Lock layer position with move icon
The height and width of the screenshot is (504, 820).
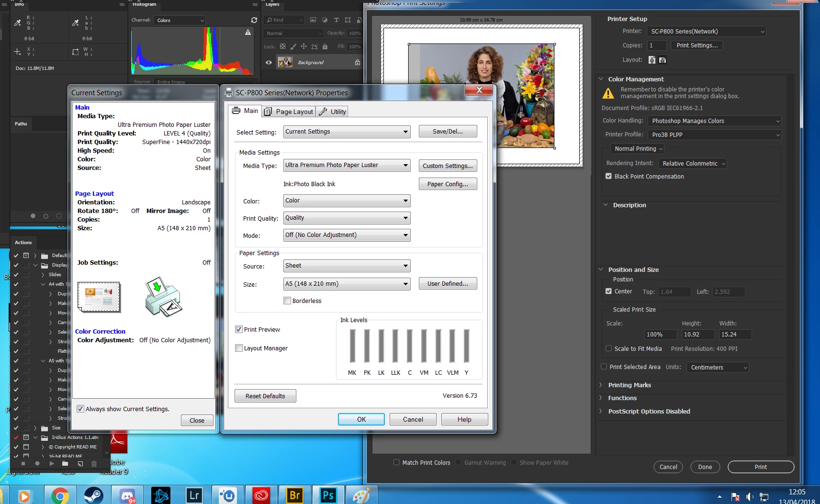tap(303, 46)
